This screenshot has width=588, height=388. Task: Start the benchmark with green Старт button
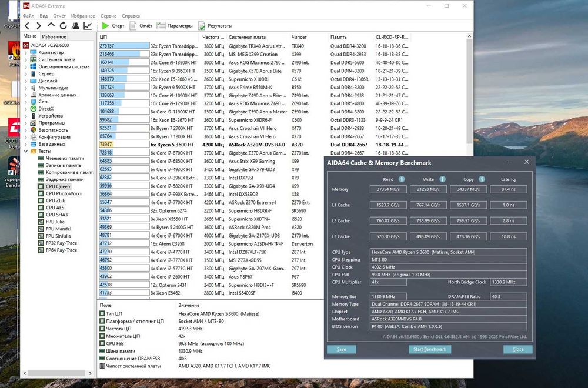(113, 26)
